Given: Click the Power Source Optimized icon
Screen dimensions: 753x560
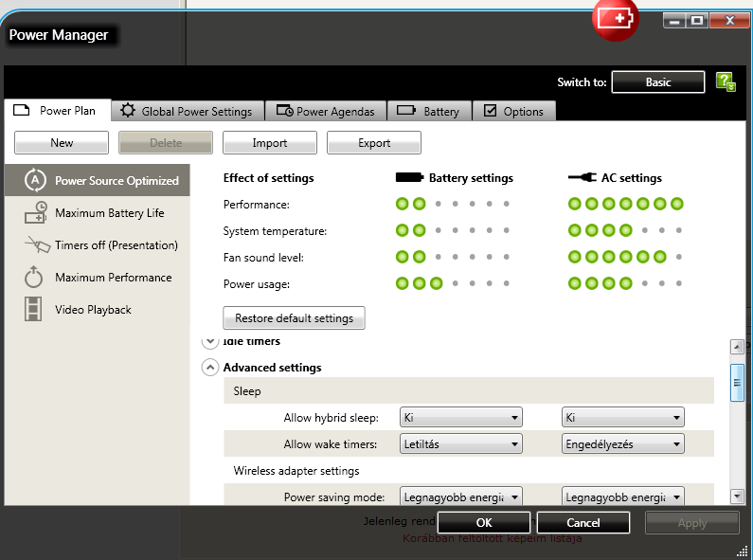Looking at the screenshot, I should (x=35, y=180).
